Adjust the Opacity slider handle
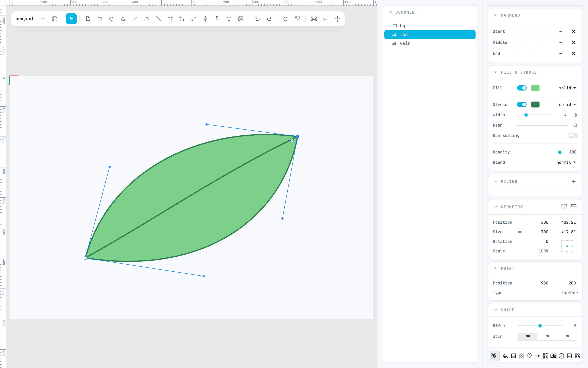Image resolution: width=588 pixels, height=368 pixels. pyautogui.click(x=560, y=152)
